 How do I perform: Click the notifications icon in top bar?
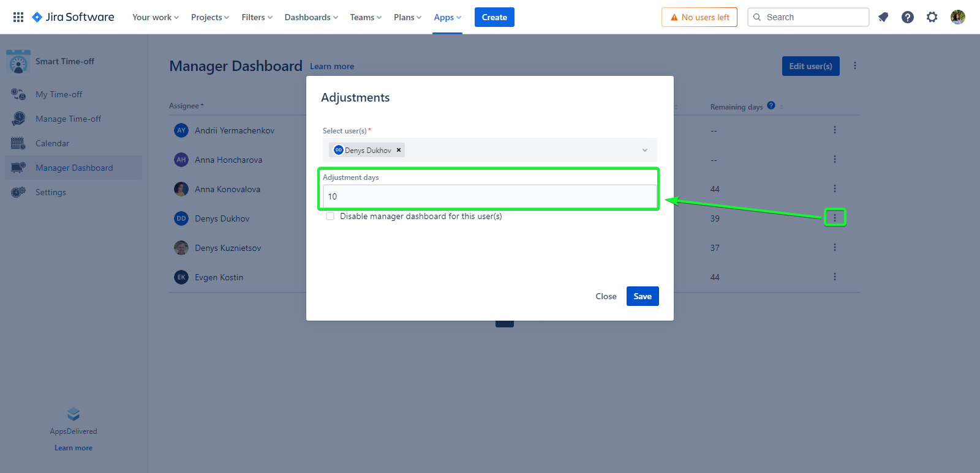pos(883,17)
